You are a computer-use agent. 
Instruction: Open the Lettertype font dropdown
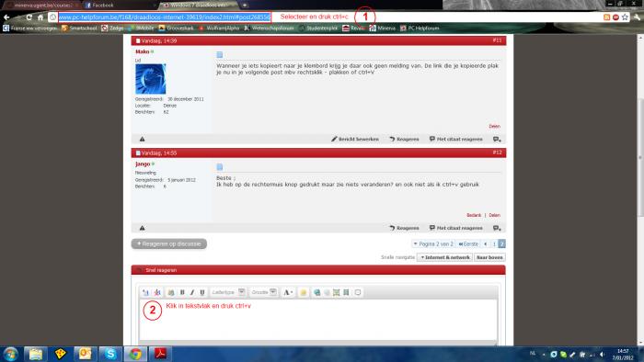(x=228, y=292)
